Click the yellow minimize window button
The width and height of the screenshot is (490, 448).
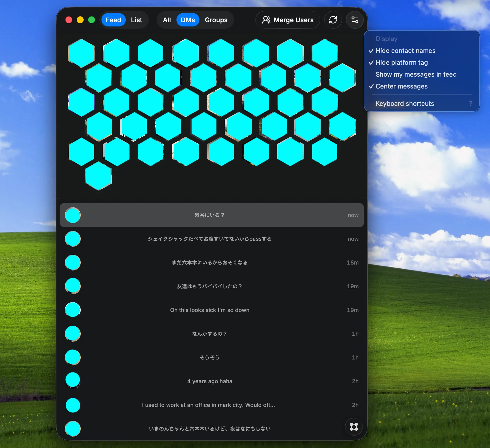coord(80,20)
